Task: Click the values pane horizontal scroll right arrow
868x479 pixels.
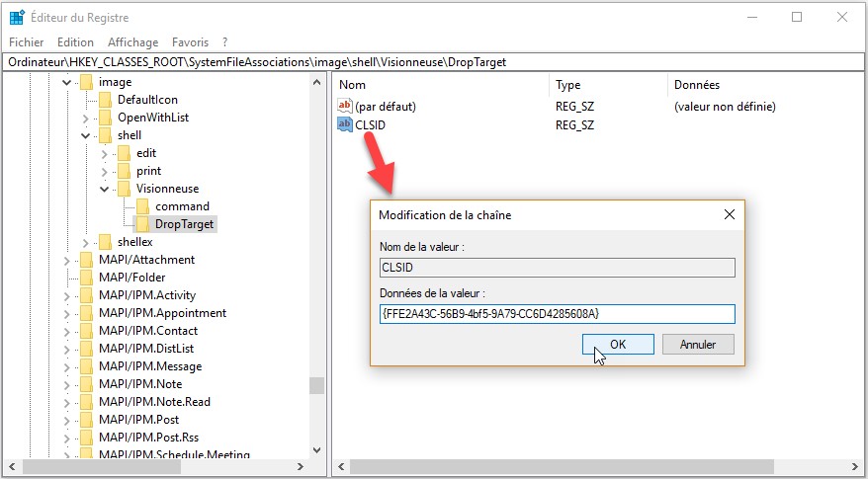Action: (x=856, y=467)
